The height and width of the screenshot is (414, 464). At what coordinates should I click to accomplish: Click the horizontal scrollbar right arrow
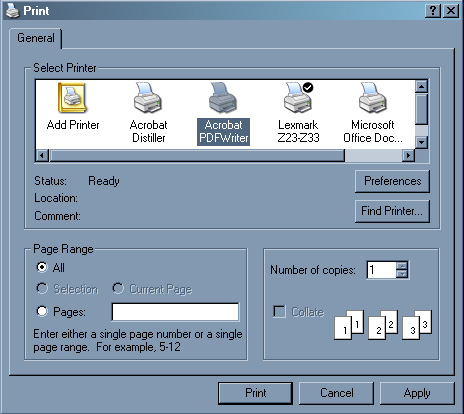click(408, 155)
